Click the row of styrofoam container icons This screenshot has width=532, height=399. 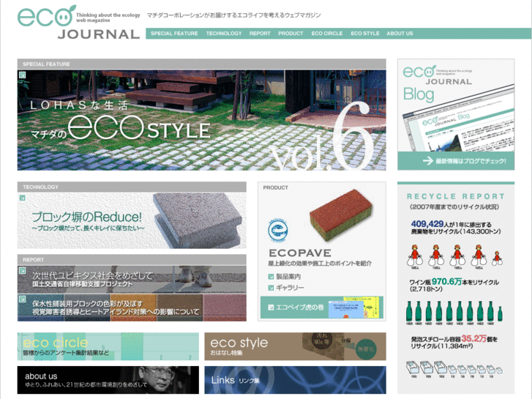click(x=454, y=370)
